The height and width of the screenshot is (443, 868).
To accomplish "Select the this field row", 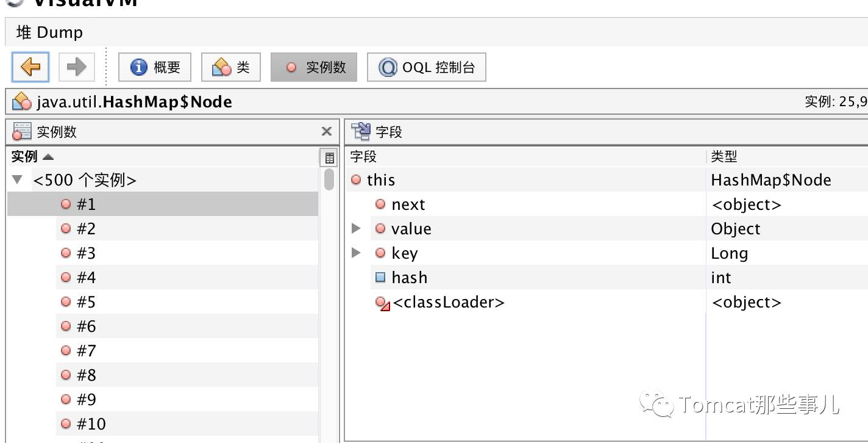I will coord(607,179).
